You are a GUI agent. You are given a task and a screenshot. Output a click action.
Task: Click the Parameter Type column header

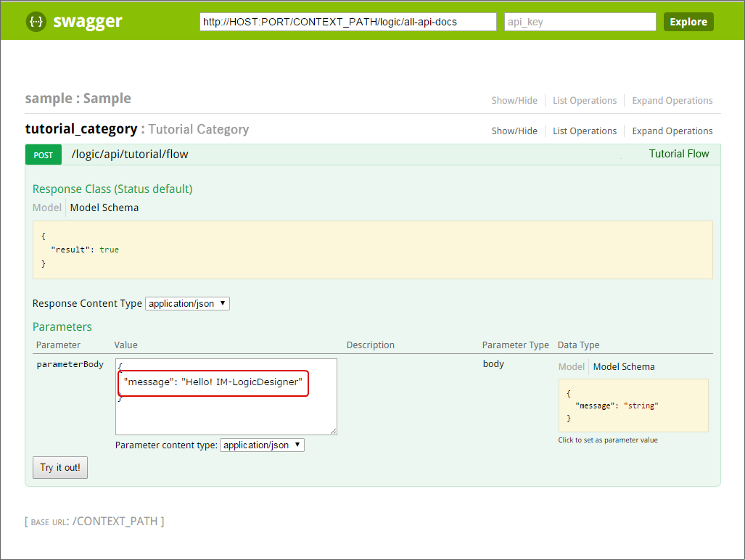(x=516, y=345)
